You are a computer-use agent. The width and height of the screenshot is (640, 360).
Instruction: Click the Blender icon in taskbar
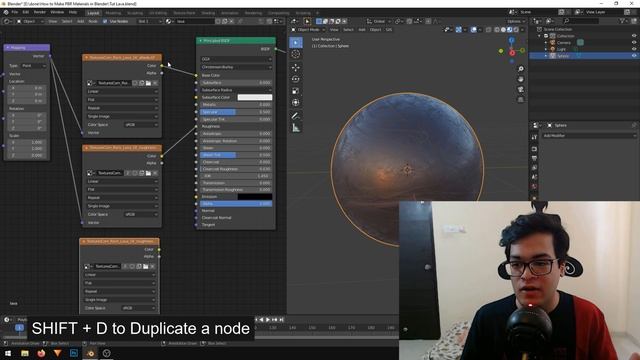point(91,353)
